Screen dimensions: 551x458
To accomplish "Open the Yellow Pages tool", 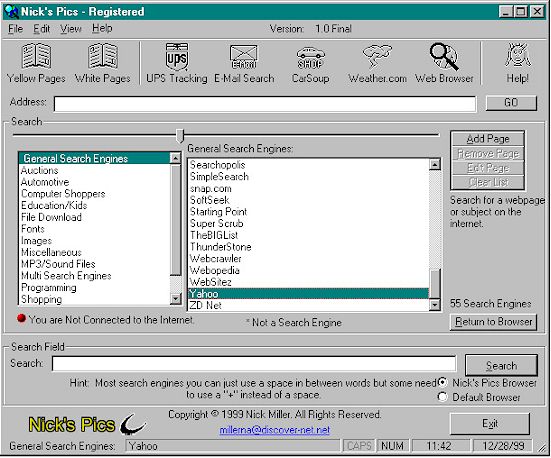I will click(x=36, y=63).
